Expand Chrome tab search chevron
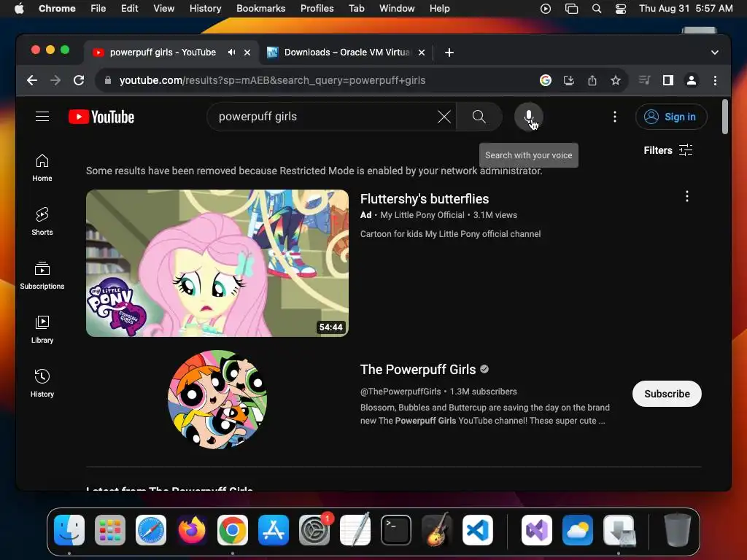Screen dimensions: 747x560 click(x=714, y=52)
